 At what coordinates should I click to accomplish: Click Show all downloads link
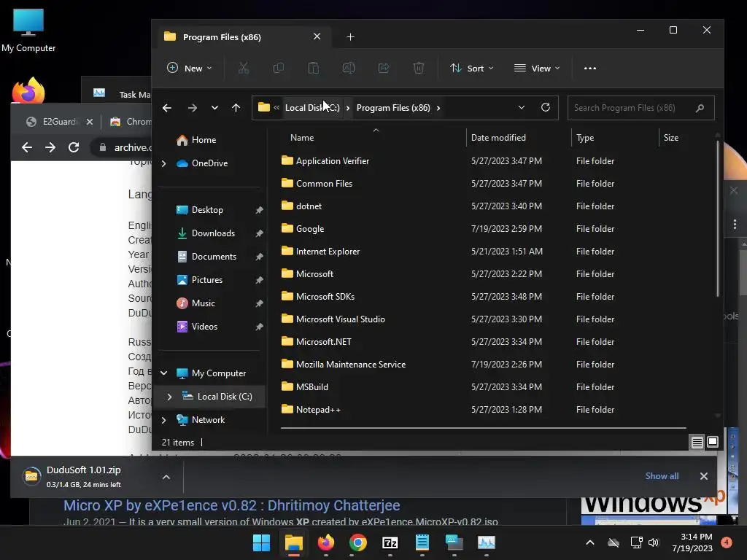662,475
